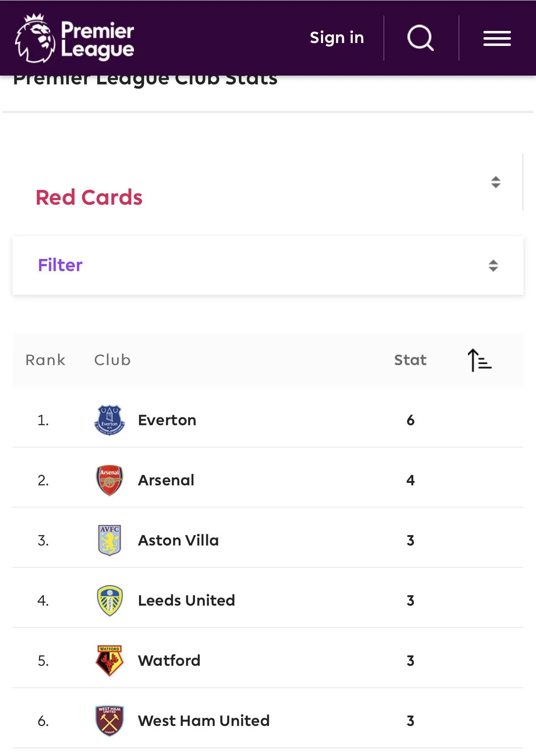Image resolution: width=536 pixels, height=756 pixels.
Task: Click the Premier League lion logo
Action: [x=35, y=38]
